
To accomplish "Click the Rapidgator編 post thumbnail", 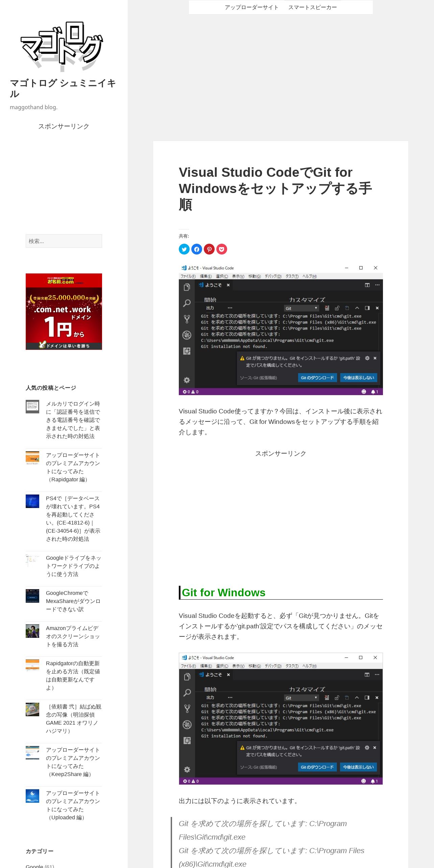I will pos(32,458).
